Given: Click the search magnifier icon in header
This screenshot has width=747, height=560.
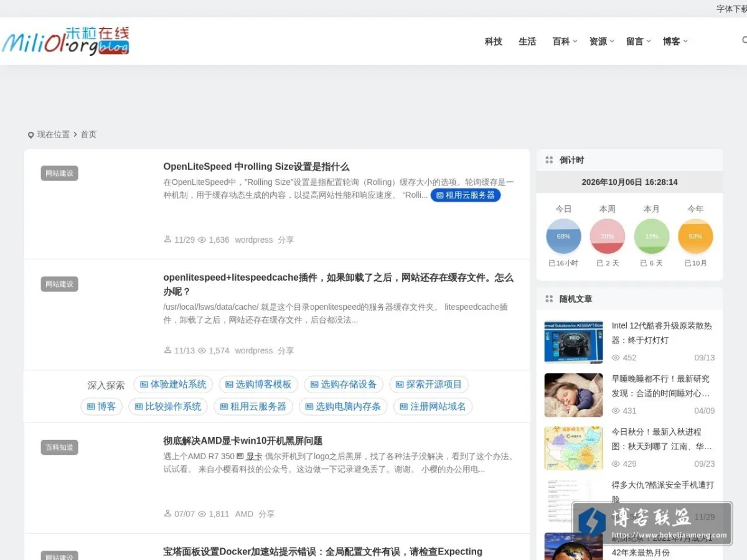Looking at the screenshot, I should click(744, 40).
